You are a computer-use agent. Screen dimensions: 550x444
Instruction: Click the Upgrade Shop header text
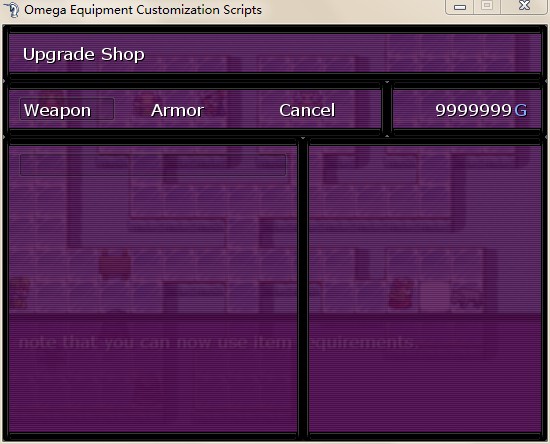click(x=83, y=55)
